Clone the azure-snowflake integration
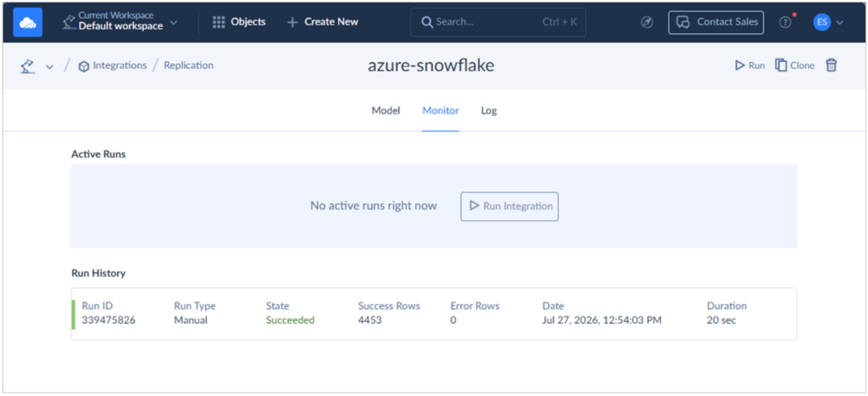This screenshot has height=396, width=868. point(795,65)
